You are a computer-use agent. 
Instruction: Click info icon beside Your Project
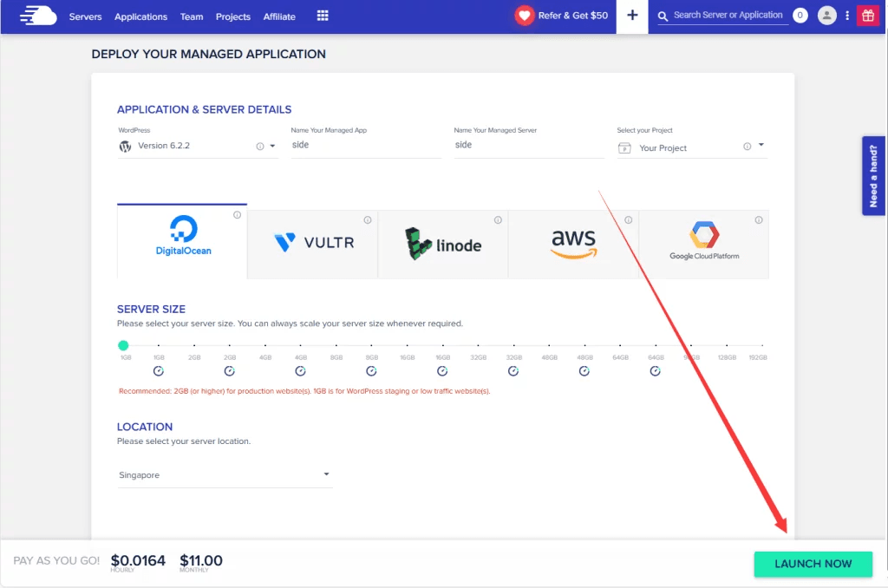tap(747, 147)
